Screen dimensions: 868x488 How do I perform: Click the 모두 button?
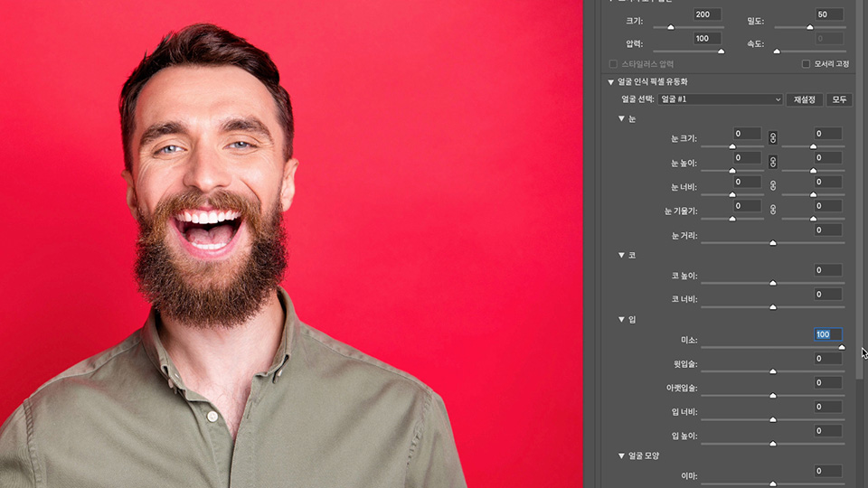click(839, 99)
